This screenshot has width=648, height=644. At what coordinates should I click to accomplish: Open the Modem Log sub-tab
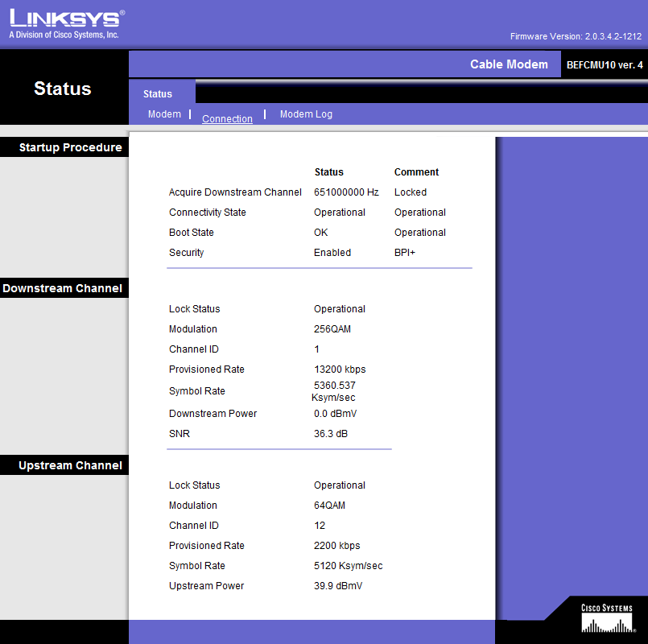coord(306,114)
